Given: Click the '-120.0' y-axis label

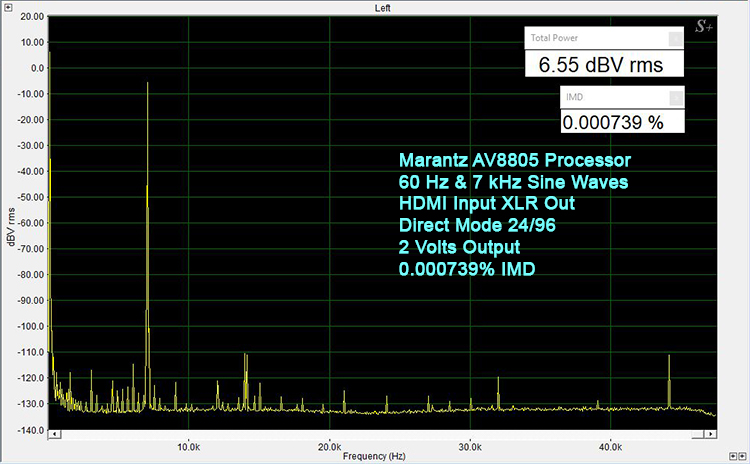Looking at the screenshot, I should 31,378.
